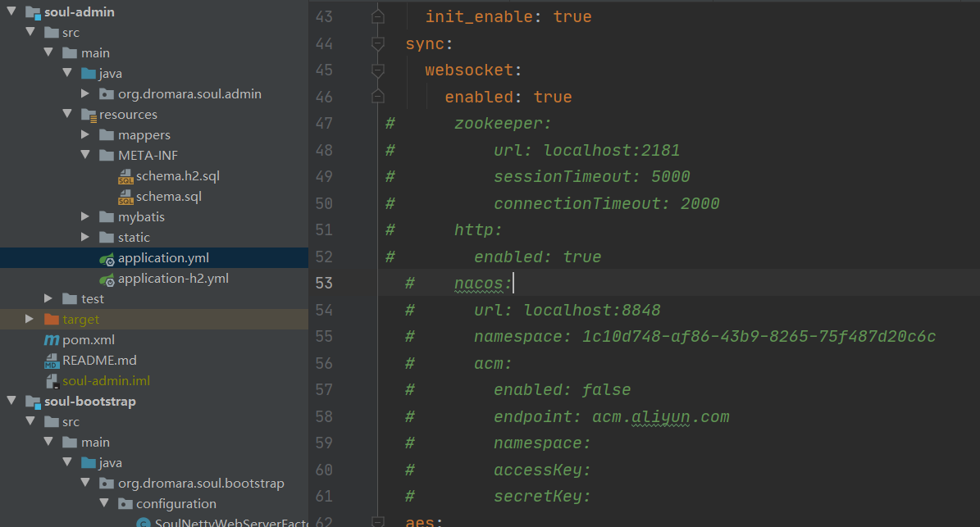Image resolution: width=980 pixels, height=527 pixels.
Task: Click the SoulNettyWebServerFactory class icon
Action: 144,523
